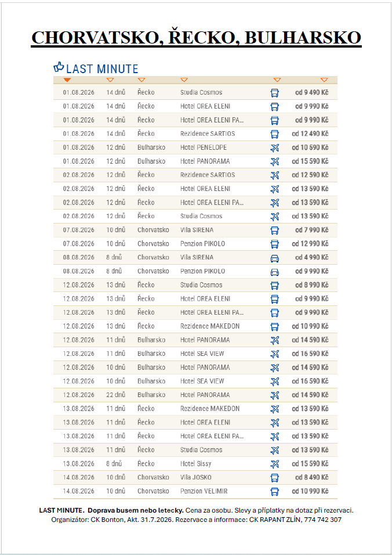Screen dimensions: 392x555
Task: Click bus icon in Studia Cosmos 9 490 Kč row
Action: point(275,93)
